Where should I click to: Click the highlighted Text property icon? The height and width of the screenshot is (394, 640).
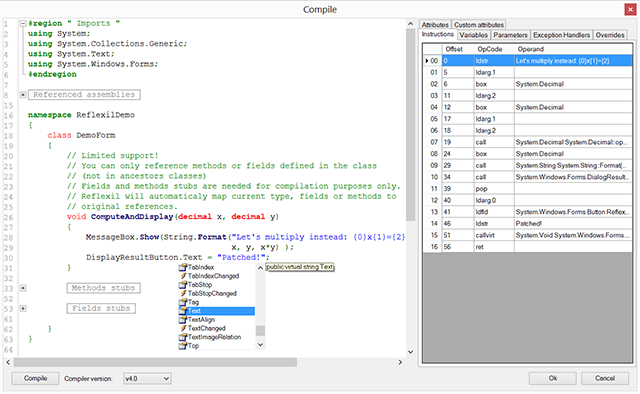point(183,311)
